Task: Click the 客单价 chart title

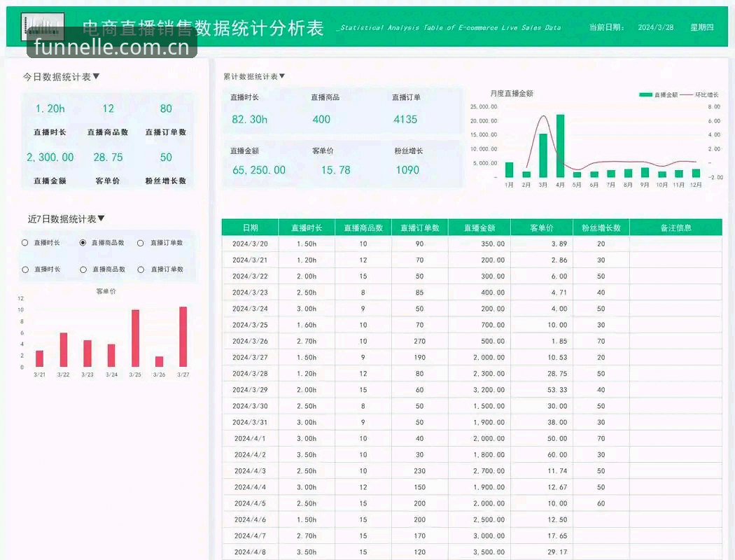Action: [106, 291]
